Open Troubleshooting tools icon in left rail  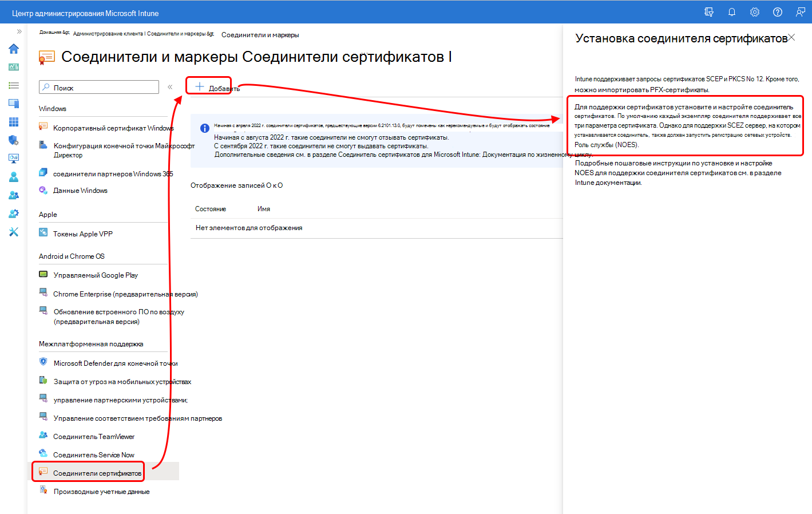click(x=14, y=232)
